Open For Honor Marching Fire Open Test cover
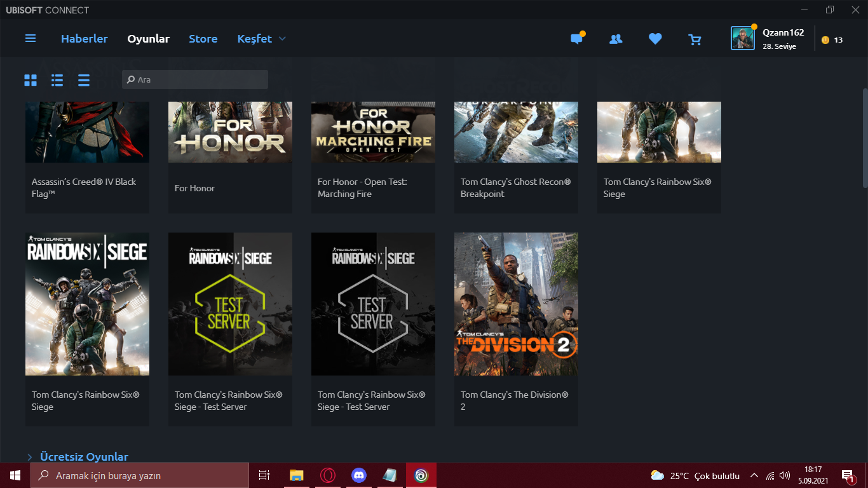Screen dimensions: 868x488 pos(373,132)
